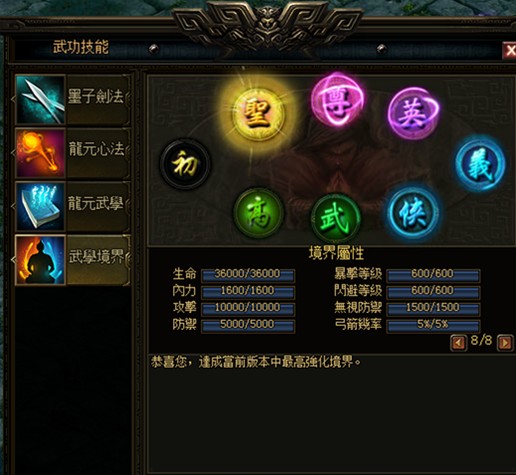The image size is (516, 475).
Task: Select the golden 聖 realm orb
Action: tap(258, 114)
